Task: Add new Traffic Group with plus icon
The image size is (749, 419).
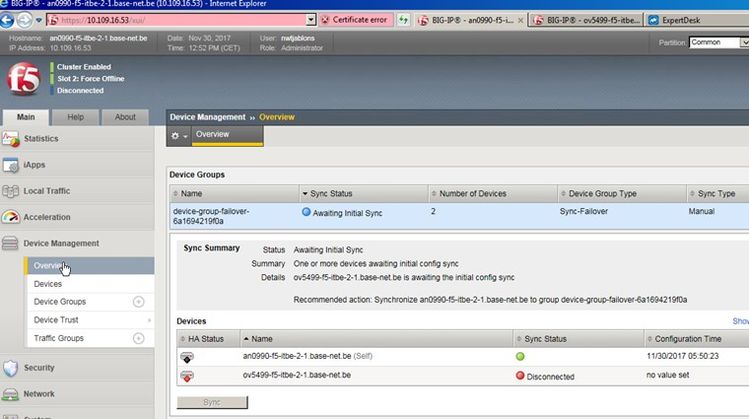Action: pyautogui.click(x=139, y=338)
